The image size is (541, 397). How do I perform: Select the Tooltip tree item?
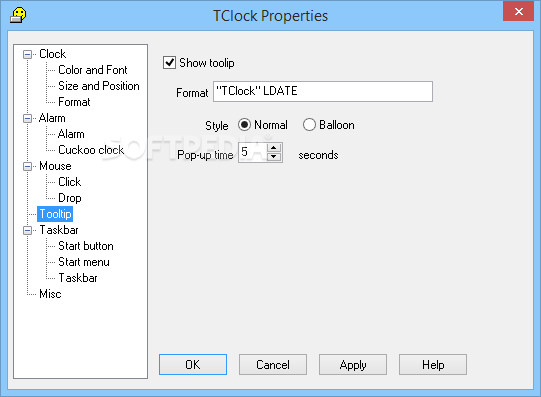point(55,214)
